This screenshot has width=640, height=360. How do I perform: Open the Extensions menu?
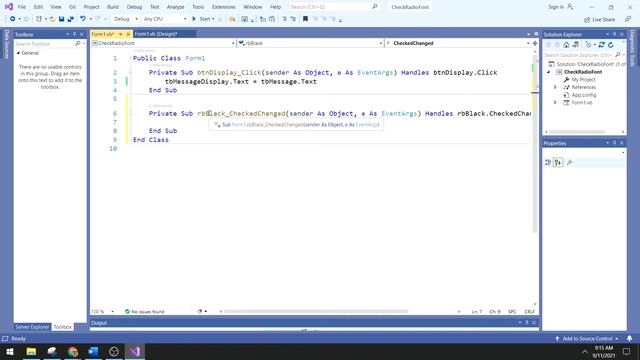[x=224, y=7]
